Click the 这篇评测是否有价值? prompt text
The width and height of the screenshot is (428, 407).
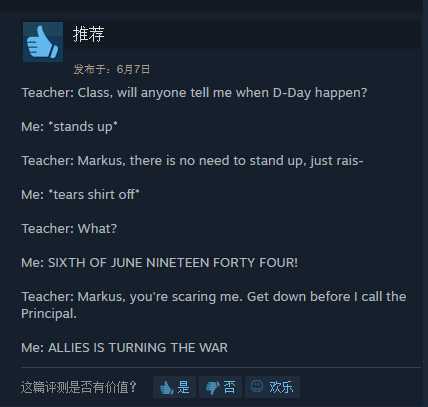click(x=79, y=387)
